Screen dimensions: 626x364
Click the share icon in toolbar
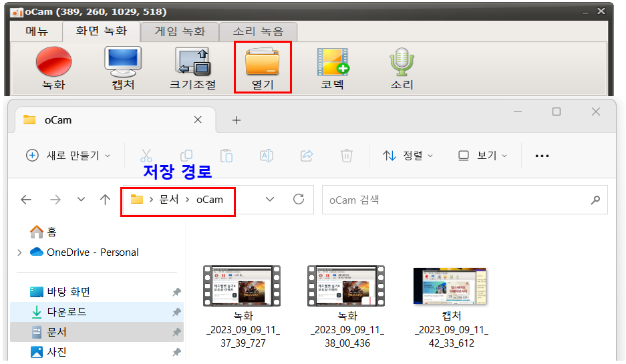pos(307,155)
